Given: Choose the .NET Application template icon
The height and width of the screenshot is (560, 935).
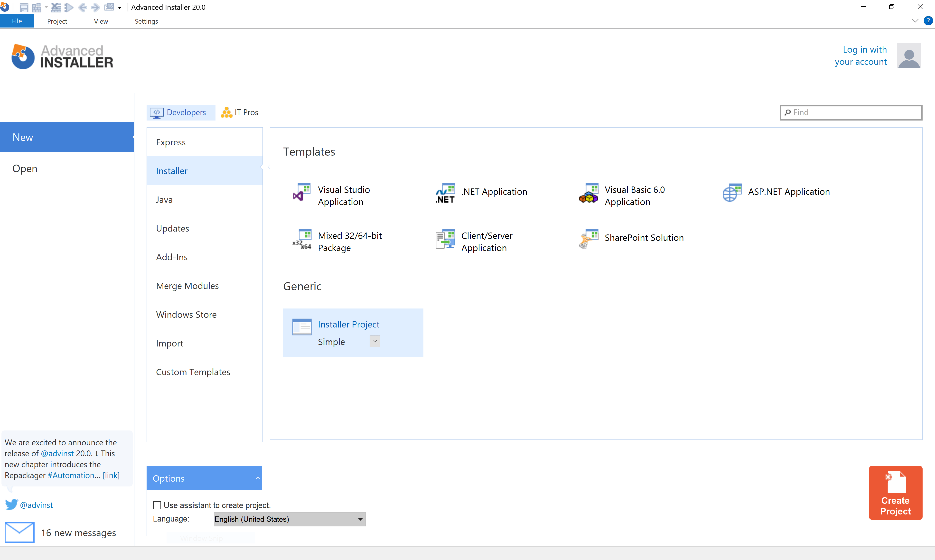Looking at the screenshot, I should [x=445, y=193].
